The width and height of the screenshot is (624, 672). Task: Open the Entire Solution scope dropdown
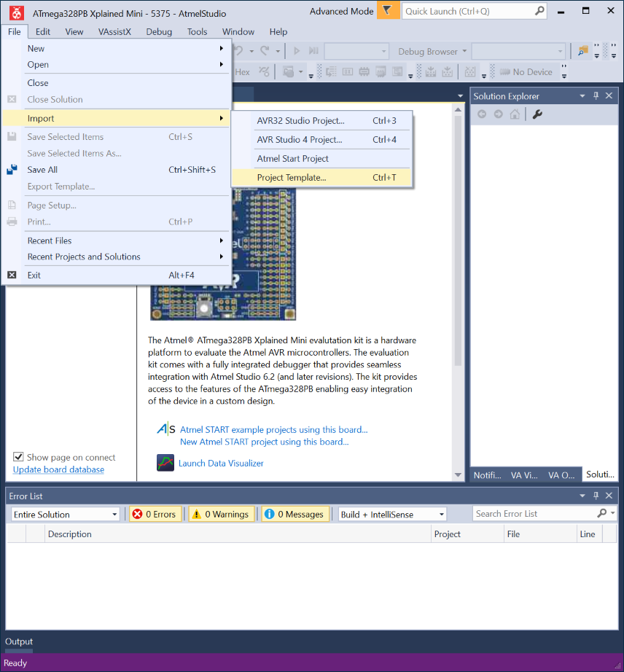pyautogui.click(x=65, y=514)
